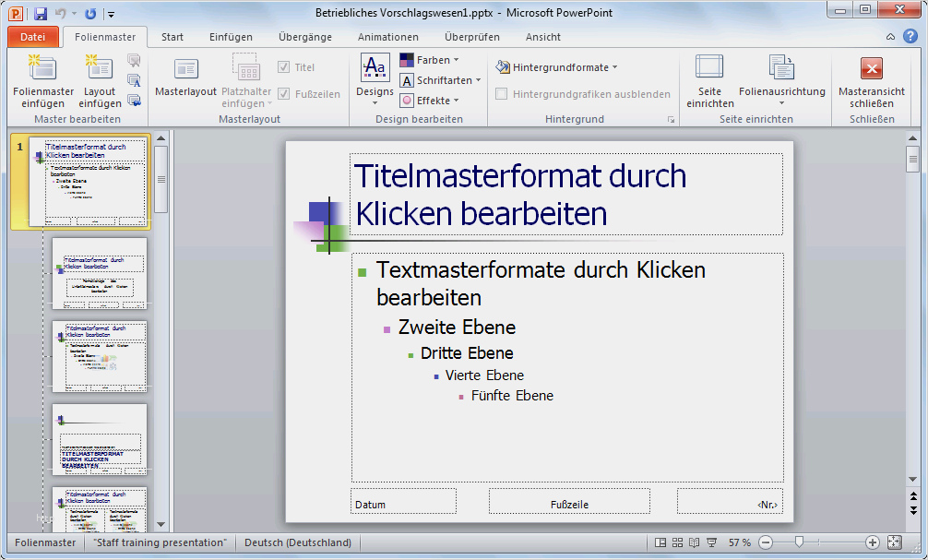Expand the Schriftarten dropdown
This screenshot has width=928, height=560.
click(x=438, y=80)
